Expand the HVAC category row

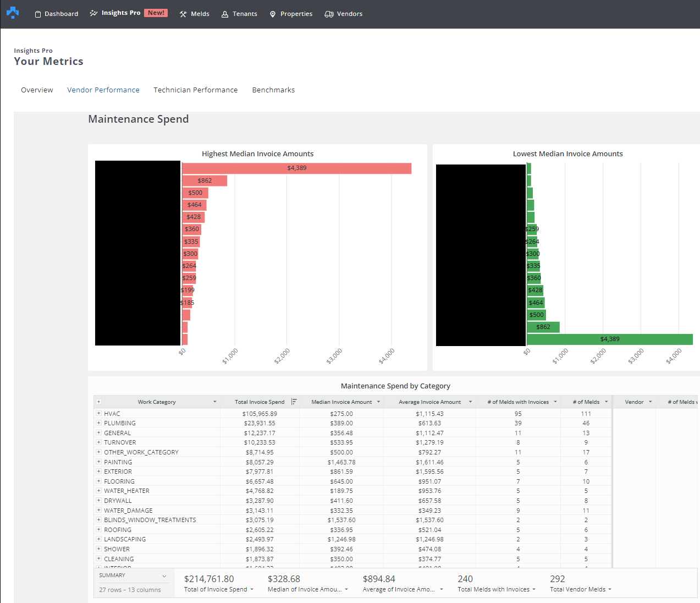point(99,414)
